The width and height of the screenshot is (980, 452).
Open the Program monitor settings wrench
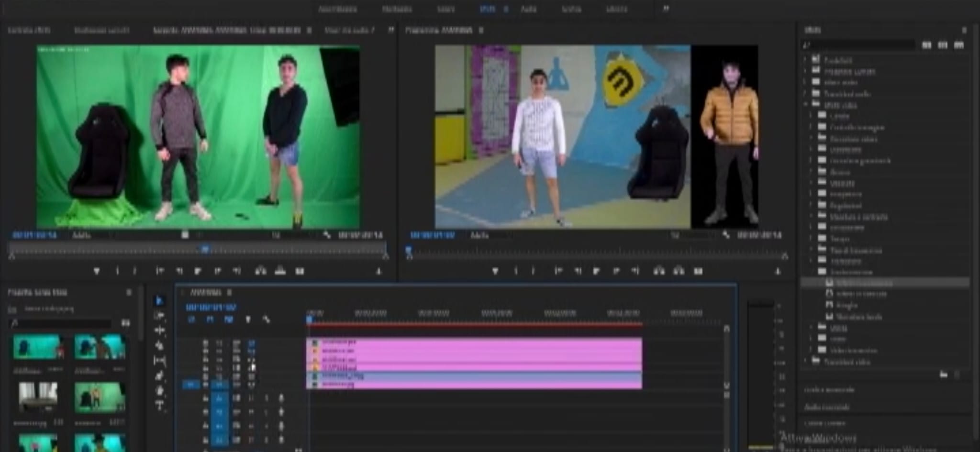(726, 235)
